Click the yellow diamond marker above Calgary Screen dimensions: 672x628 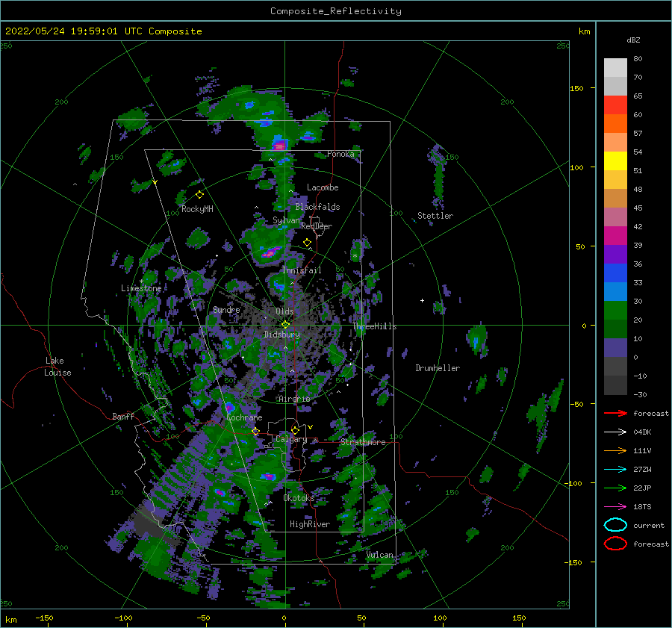coord(295,430)
